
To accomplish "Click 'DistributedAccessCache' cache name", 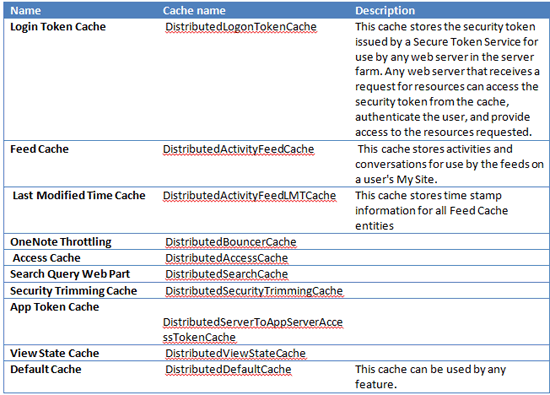I will coord(227,258).
